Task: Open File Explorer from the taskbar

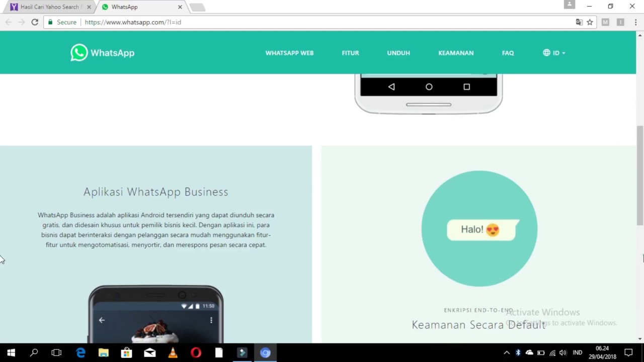Action: coord(104,352)
